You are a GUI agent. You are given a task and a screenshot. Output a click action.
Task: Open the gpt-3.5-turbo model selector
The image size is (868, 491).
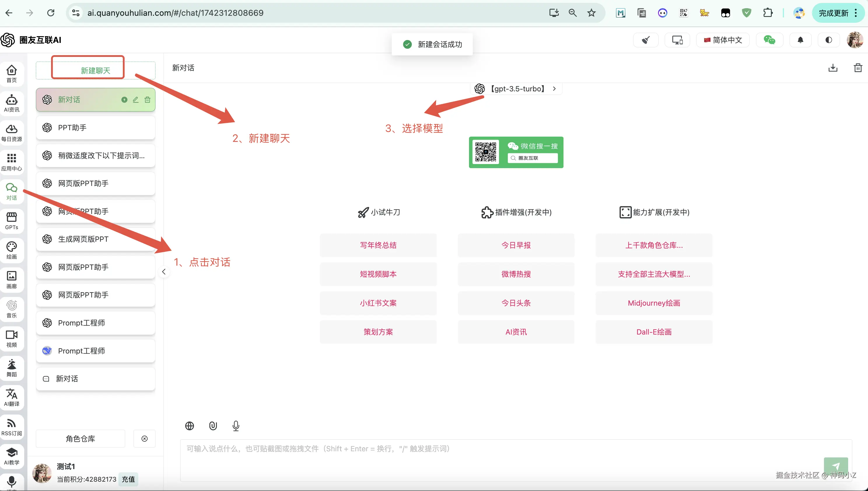(x=516, y=89)
